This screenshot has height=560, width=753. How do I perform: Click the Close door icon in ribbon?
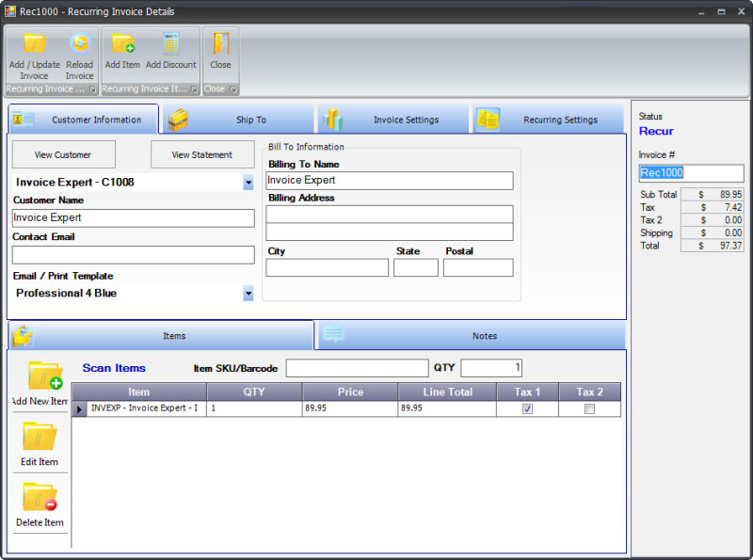[x=220, y=43]
